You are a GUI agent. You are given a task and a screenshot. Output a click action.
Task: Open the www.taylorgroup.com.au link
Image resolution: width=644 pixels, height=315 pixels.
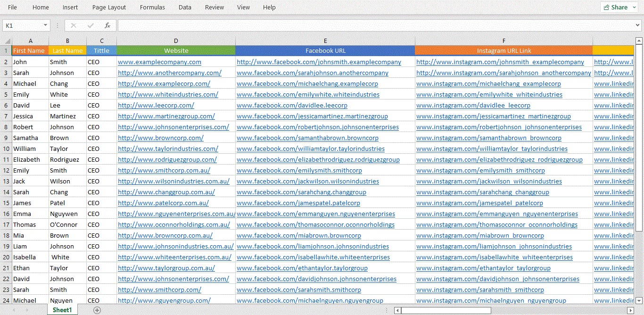tap(166, 268)
